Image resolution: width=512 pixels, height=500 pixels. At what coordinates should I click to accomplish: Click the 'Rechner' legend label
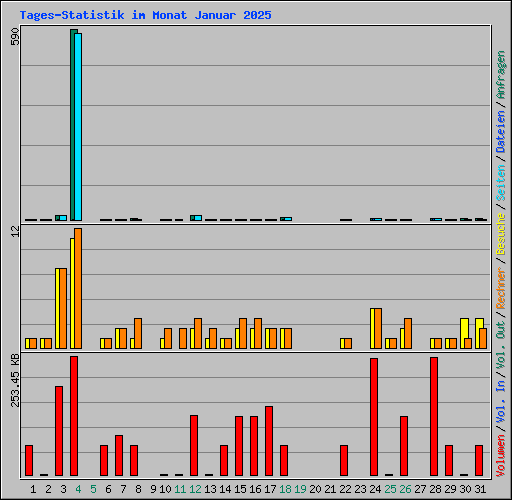(500, 288)
